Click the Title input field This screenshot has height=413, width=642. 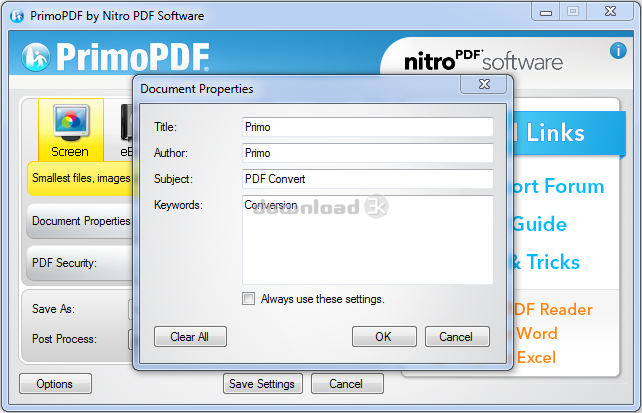(367, 127)
